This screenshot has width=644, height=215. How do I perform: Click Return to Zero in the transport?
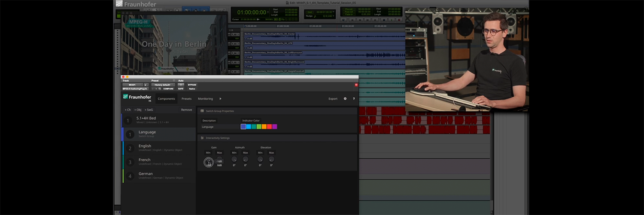352,20
